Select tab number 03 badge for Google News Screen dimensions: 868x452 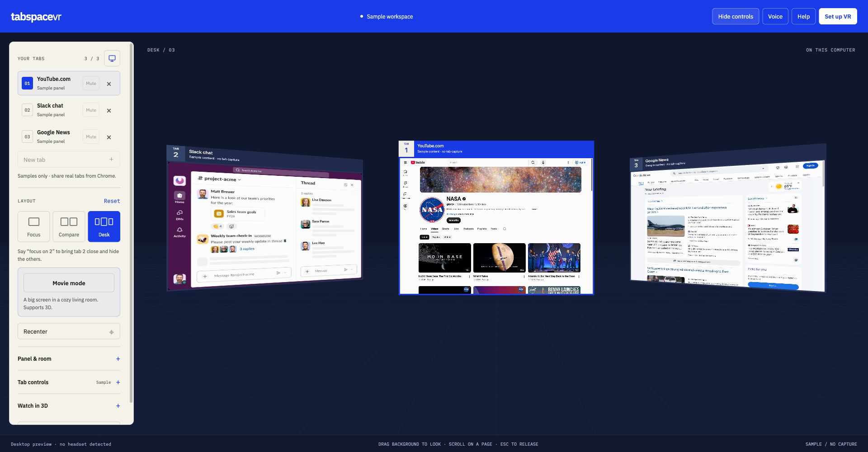[x=27, y=137]
